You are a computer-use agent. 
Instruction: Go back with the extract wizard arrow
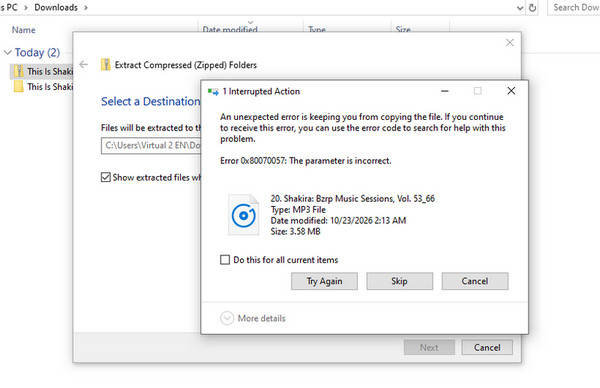tap(84, 65)
